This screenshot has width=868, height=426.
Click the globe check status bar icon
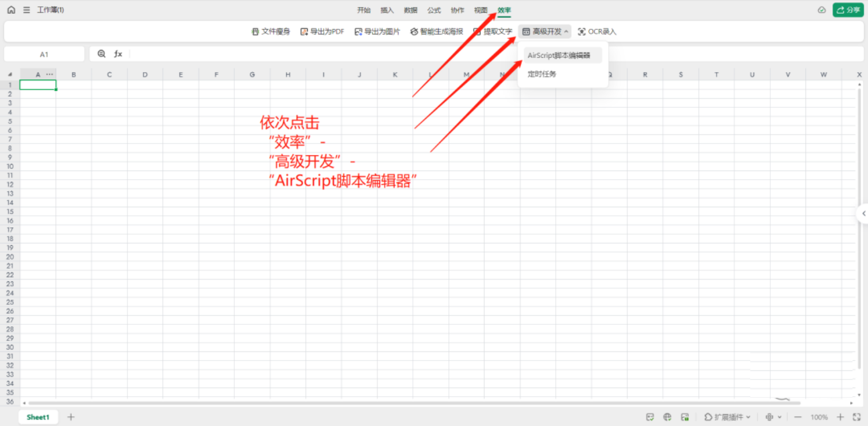(x=668, y=417)
